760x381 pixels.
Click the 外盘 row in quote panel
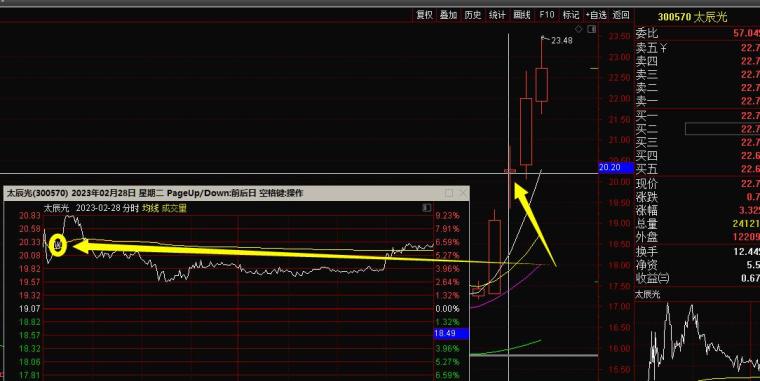pyautogui.click(x=697, y=237)
